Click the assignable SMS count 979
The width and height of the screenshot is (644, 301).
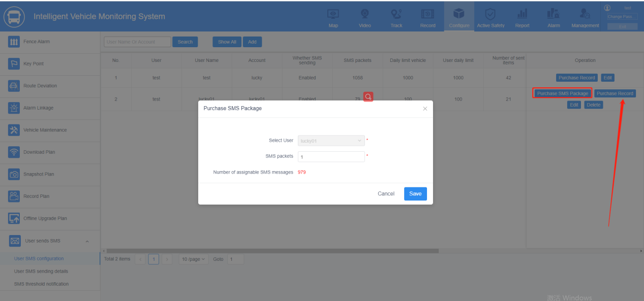[302, 172]
